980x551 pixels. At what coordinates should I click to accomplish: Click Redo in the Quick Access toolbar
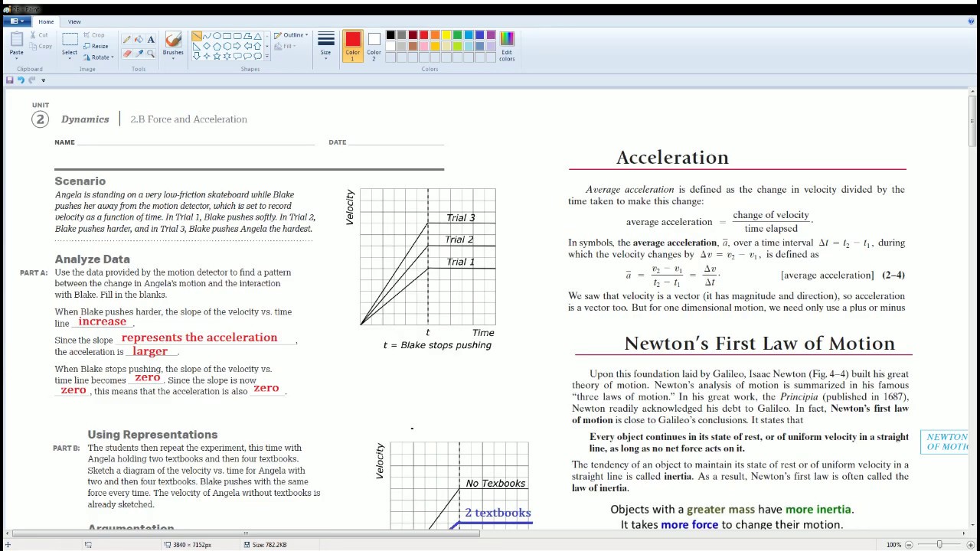tap(32, 80)
